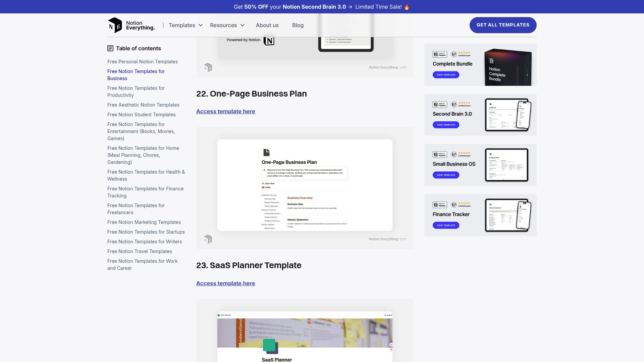Viewport: 644px width, 362px height.
Task: Jump to Free Notion Templates for Business
Action: [x=136, y=75]
